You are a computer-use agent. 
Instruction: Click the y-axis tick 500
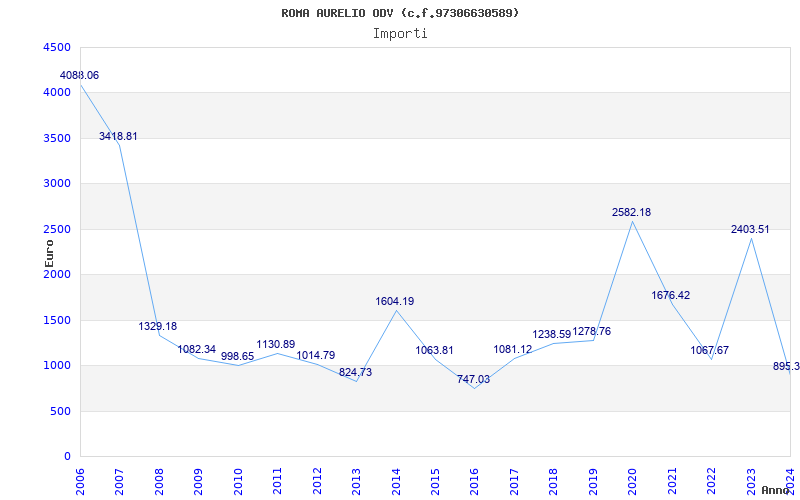point(61,411)
